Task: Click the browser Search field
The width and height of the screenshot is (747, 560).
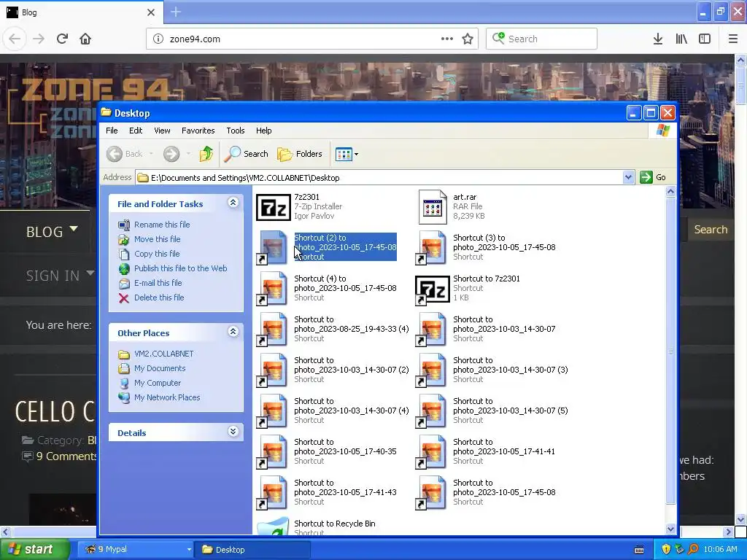Action: (x=541, y=39)
